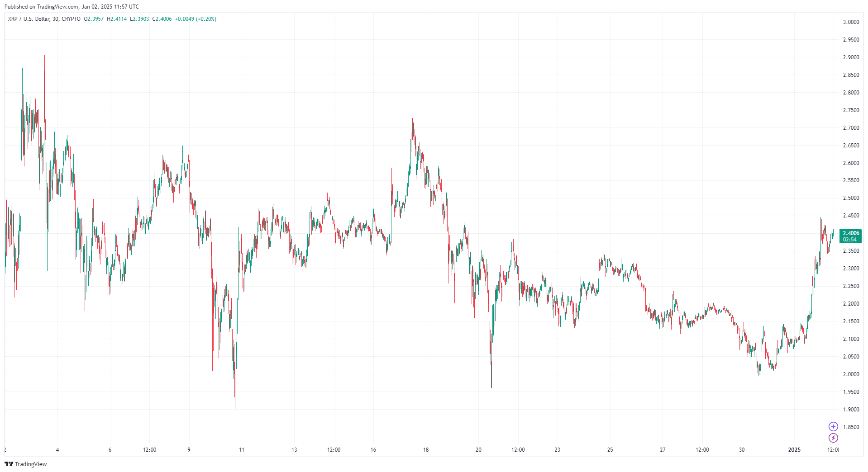Click the 2.6000 price axis label

click(x=851, y=163)
